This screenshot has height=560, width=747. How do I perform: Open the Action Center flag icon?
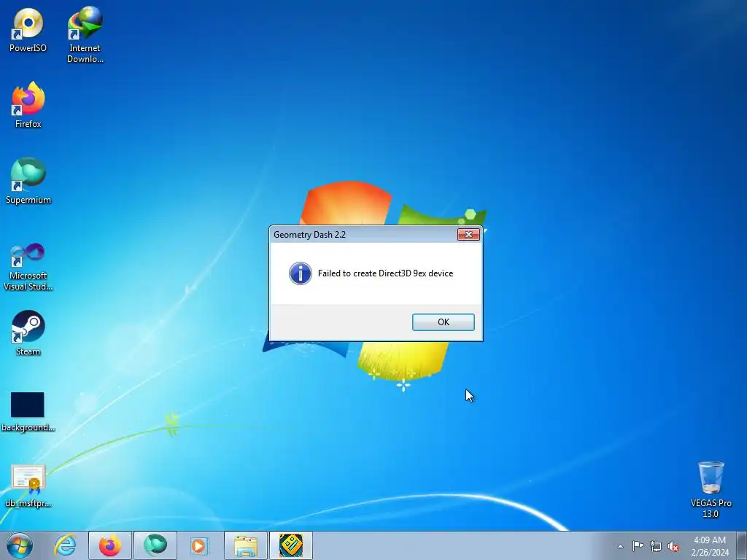(x=638, y=546)
